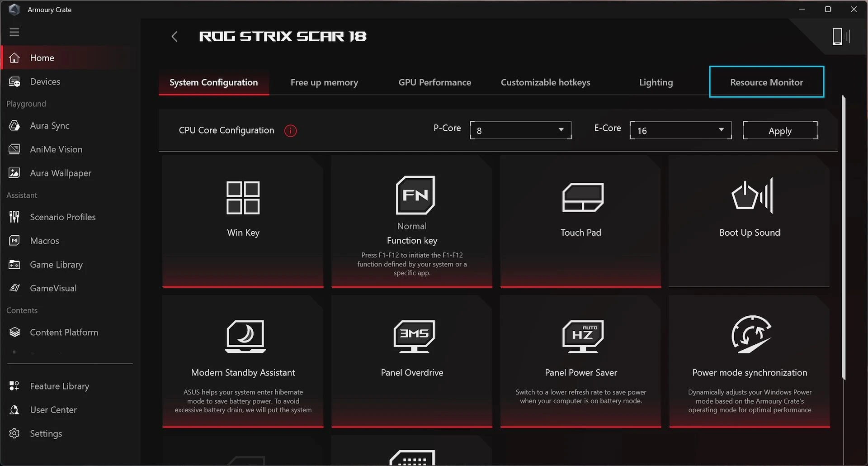
Task: Click the 'CPU Core Configuration' label
Action: [226, 130]
